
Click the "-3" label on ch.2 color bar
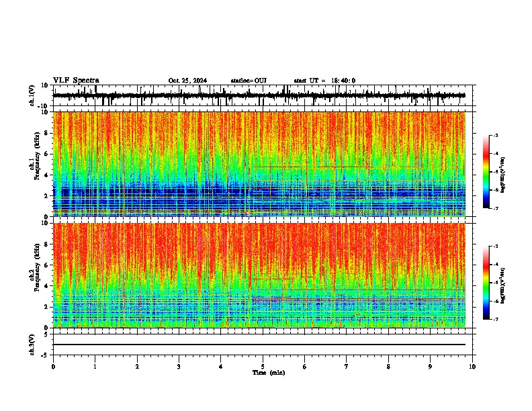coord(495,246)
